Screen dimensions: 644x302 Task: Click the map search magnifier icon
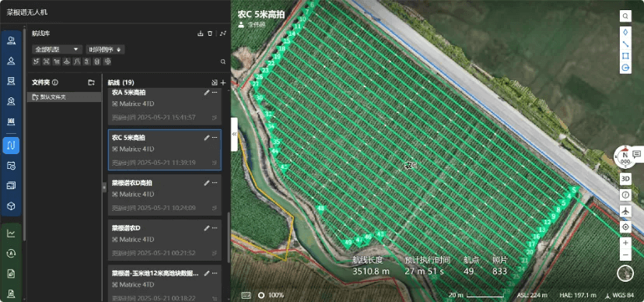[x=625, y=16]
